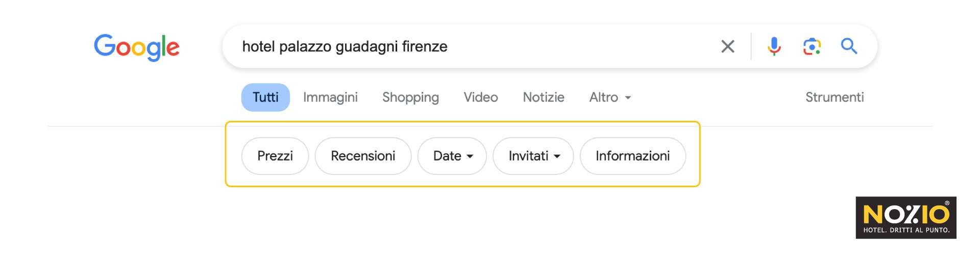Start voice search with microphone icon
The height and width of the screenshot is (255, 980).
tap(774, 46)
